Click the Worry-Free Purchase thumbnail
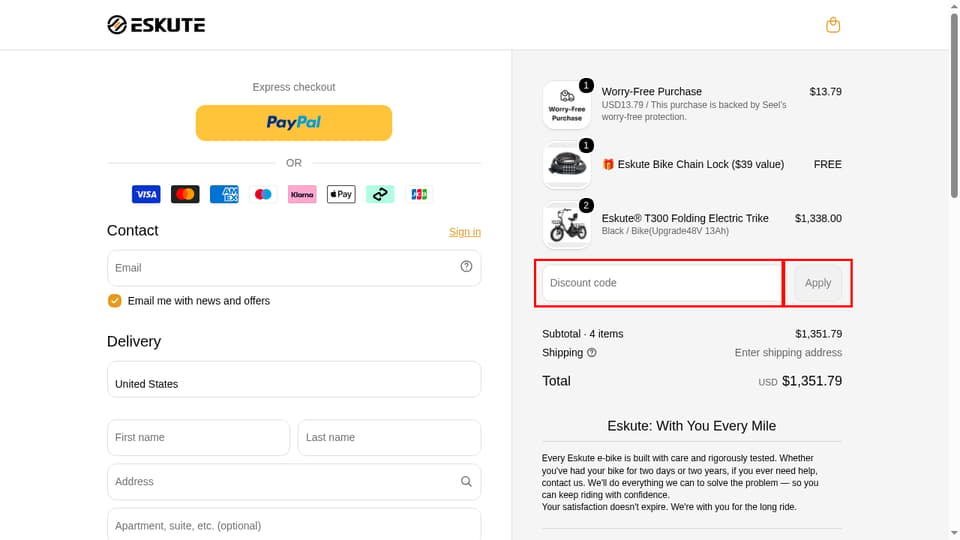This screenshot has height=540, width=960. (567, 105)
